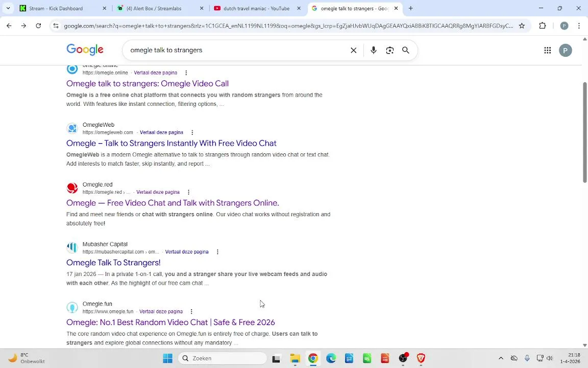Open Omegle — Free Video Chat and Talk link
Image resolution: width=588 pixels, height=368 pixels.
pyautogui.click(x=173, y=203)
